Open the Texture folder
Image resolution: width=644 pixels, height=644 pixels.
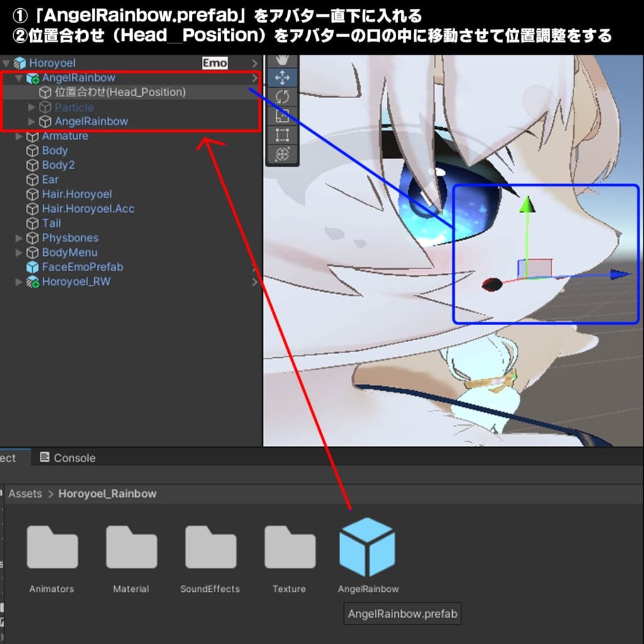tap(290, 547)
